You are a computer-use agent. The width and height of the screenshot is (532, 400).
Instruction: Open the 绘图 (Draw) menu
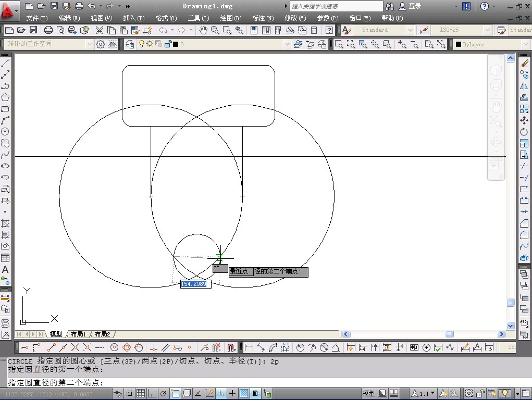coord(230,18)
